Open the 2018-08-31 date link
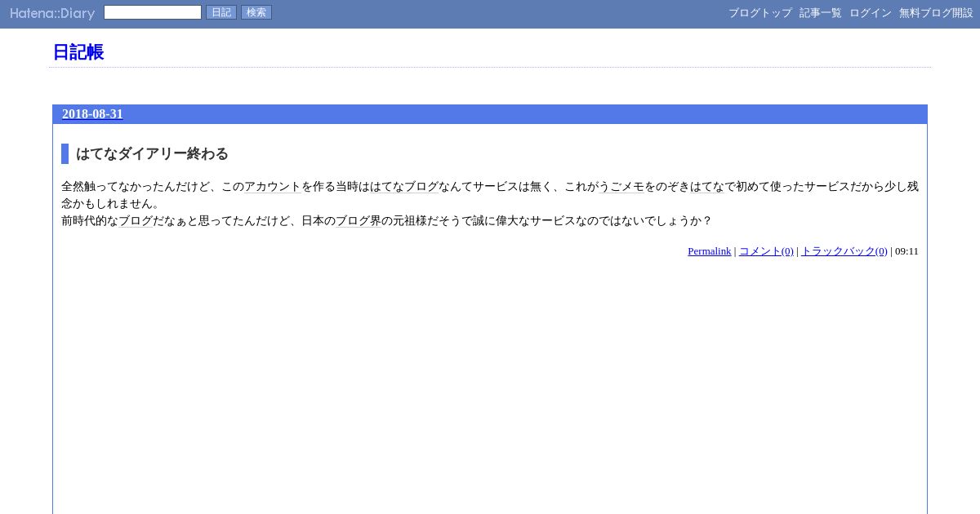980x514 pixels. [x=92, y=114]
